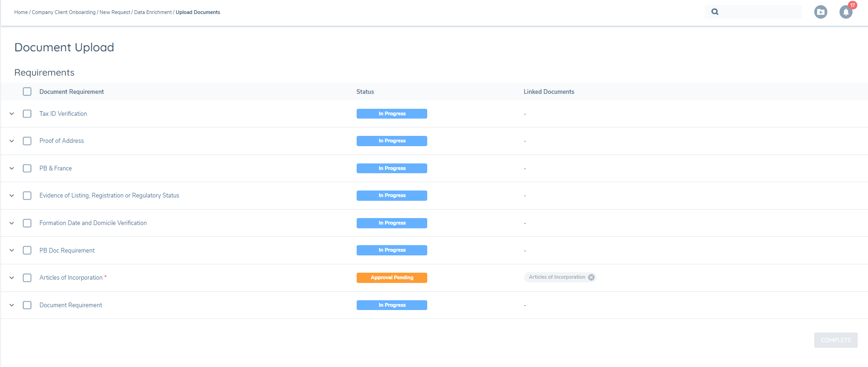868x367 pixels.
Task: Tick the Proof of Address checkbox
Action: [27, 141]
